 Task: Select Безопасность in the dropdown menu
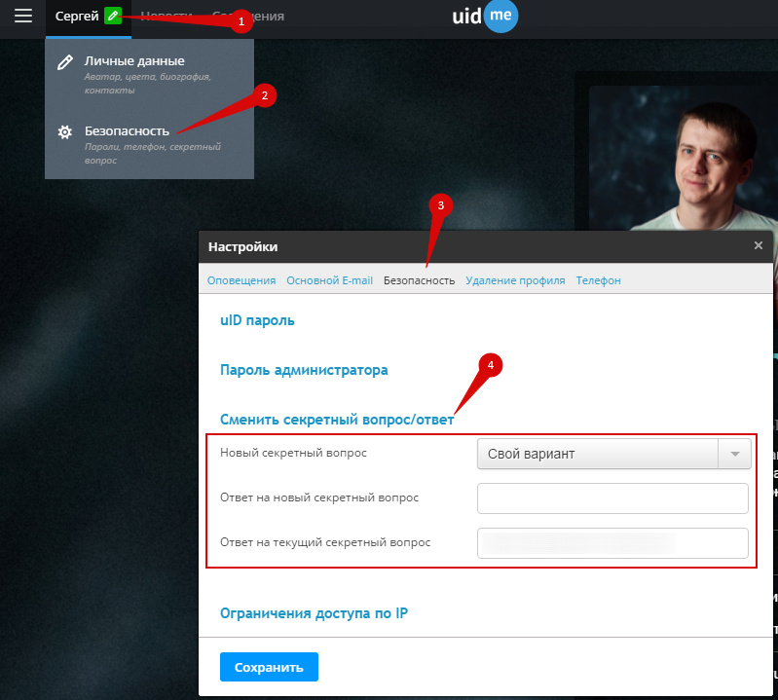[127, 131]
